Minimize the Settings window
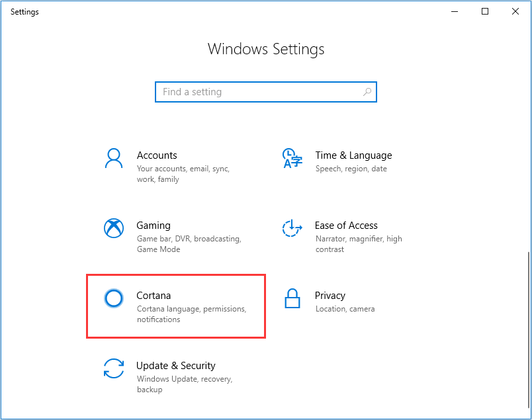Image resolution: width=532 pixels, height=420 pixels. [455, 11]
